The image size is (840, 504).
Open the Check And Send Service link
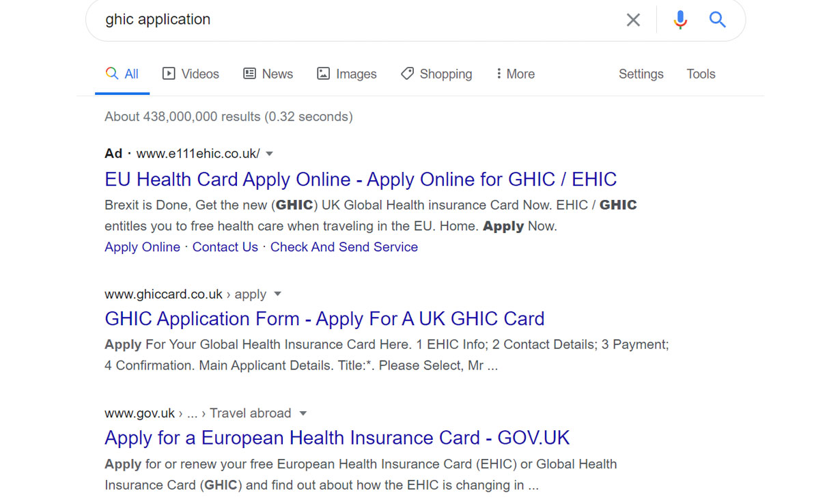pos(344,247)
